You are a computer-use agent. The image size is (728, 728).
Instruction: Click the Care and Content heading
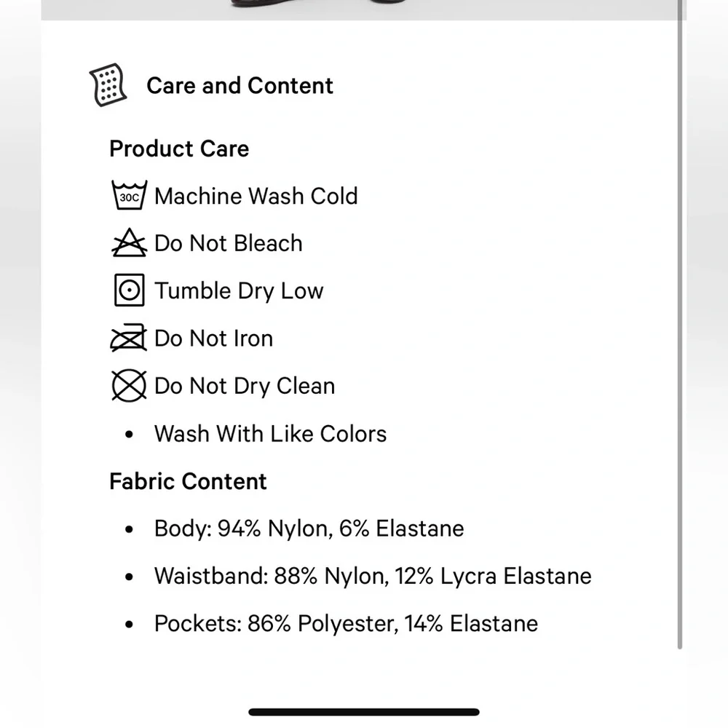point(240,86)
